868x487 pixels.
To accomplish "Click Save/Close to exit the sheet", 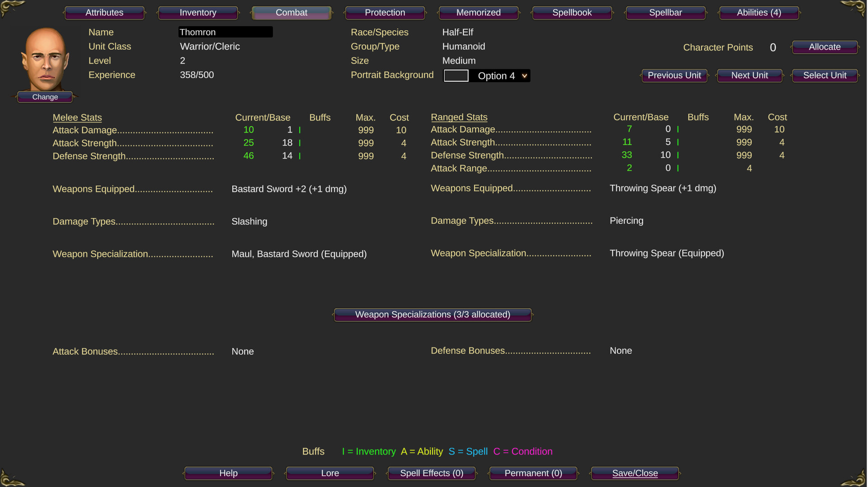I will [x=635, y=473].
